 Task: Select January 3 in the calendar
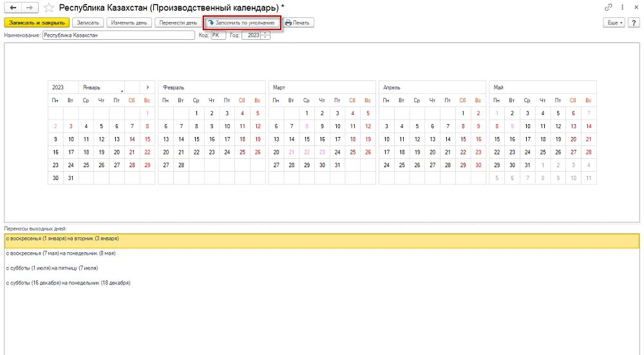click(x=71, y=126)
